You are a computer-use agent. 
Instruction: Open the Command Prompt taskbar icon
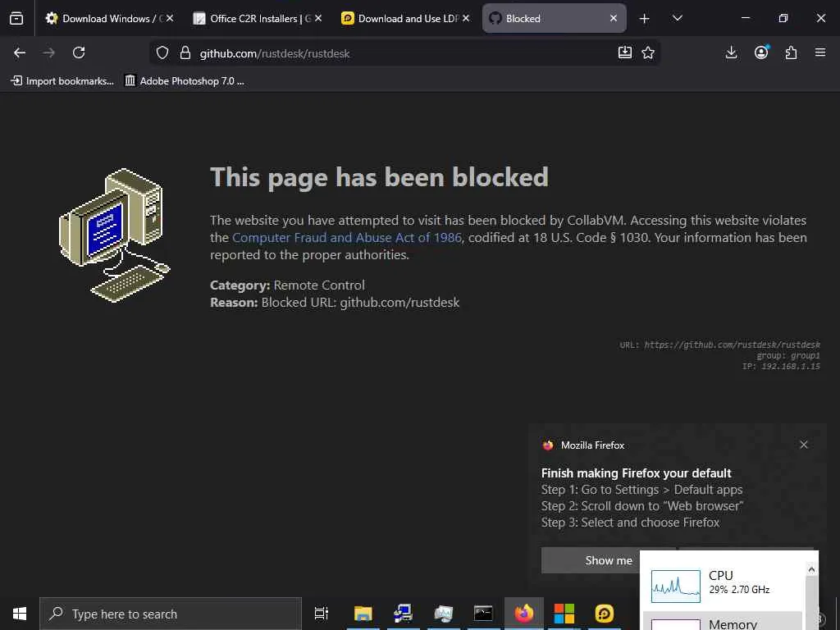tap(482, 614)
